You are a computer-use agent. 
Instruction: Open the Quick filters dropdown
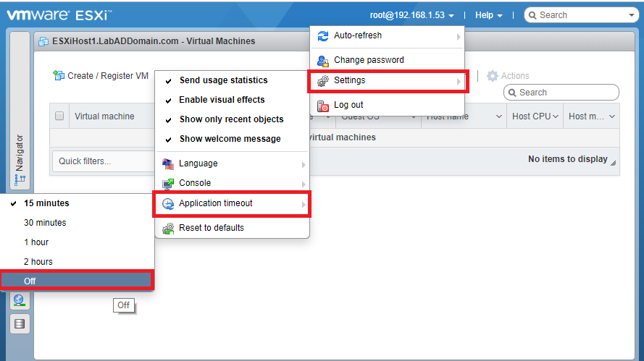101,161
